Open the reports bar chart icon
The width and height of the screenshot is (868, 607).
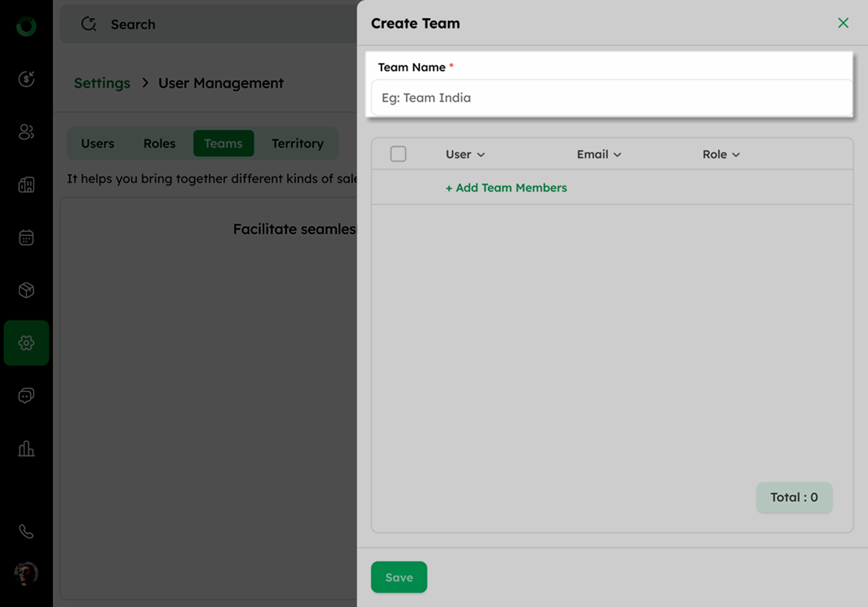tap(26, 449)
